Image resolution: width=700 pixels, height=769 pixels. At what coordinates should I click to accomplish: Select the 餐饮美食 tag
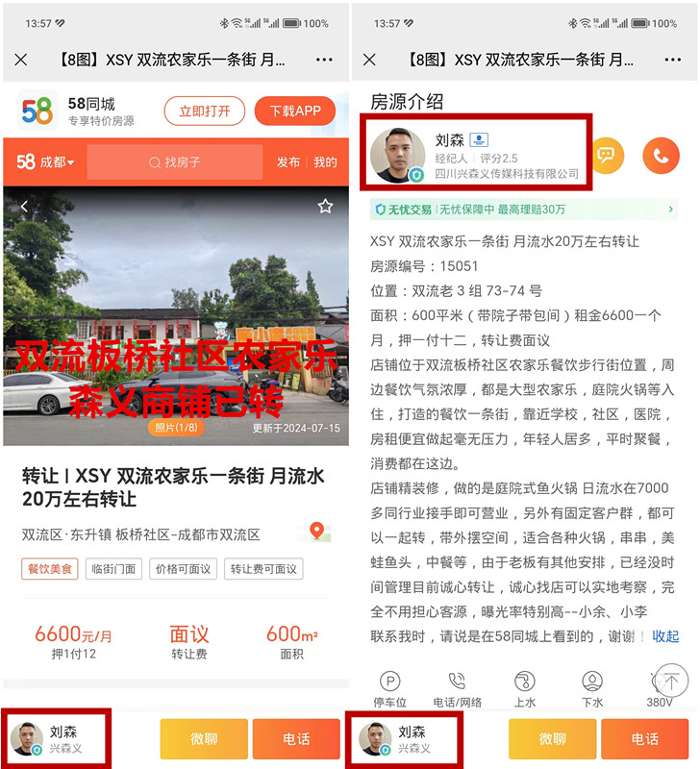[49, 569]
